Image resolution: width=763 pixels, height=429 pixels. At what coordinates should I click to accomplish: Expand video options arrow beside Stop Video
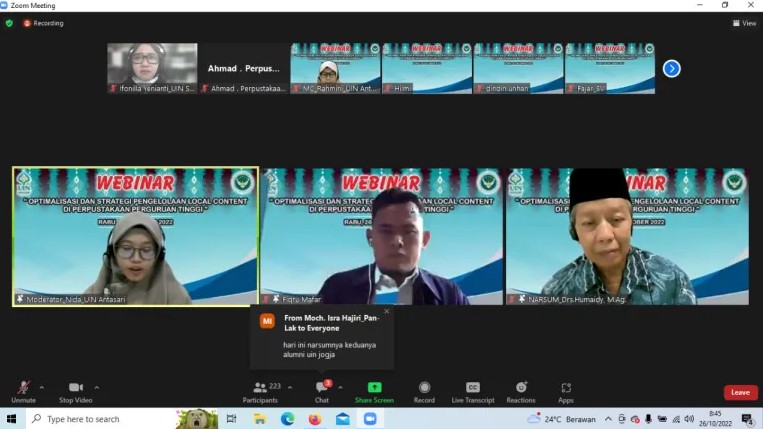click(x=97, y=388)
